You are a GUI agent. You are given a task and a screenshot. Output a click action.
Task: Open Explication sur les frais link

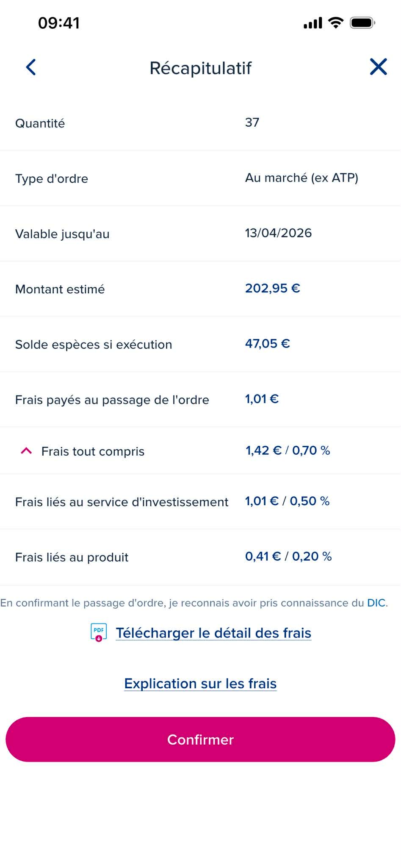(x=200, y=684)
